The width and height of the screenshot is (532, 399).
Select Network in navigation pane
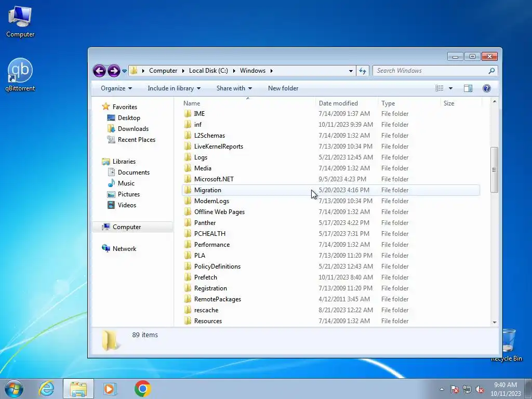coord(119,249)
